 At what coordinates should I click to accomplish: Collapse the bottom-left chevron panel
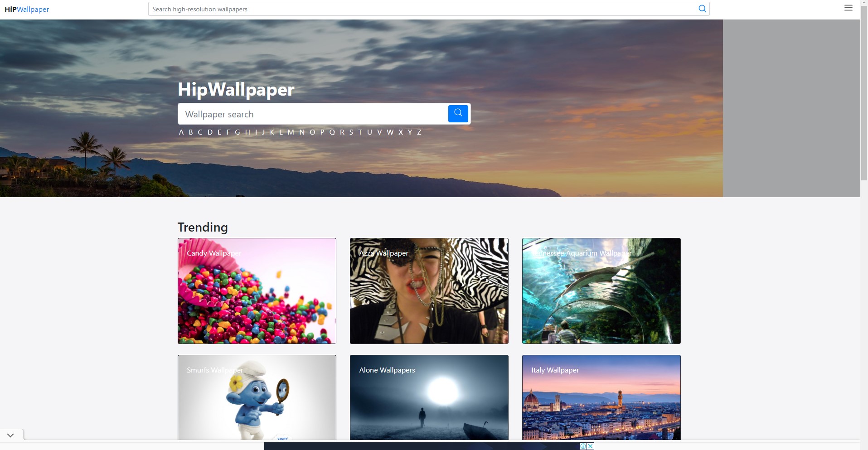point(11,435)
